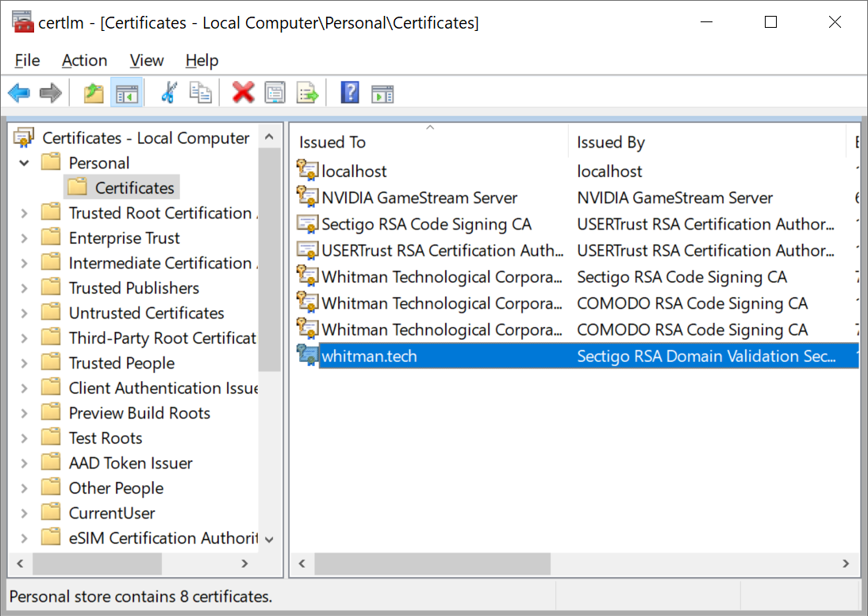
Task: Expand Intermediate Certification node
Action: click(x=25, y=263)
